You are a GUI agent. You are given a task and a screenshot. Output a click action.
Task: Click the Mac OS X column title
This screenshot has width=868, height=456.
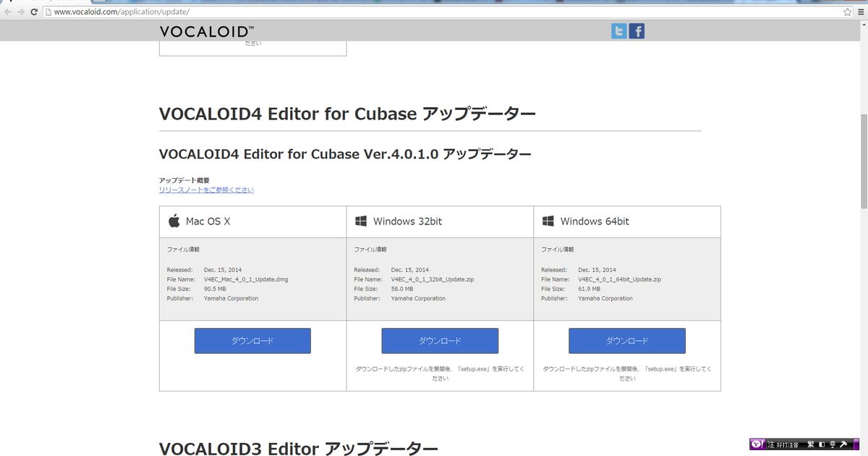pos(208,221)
